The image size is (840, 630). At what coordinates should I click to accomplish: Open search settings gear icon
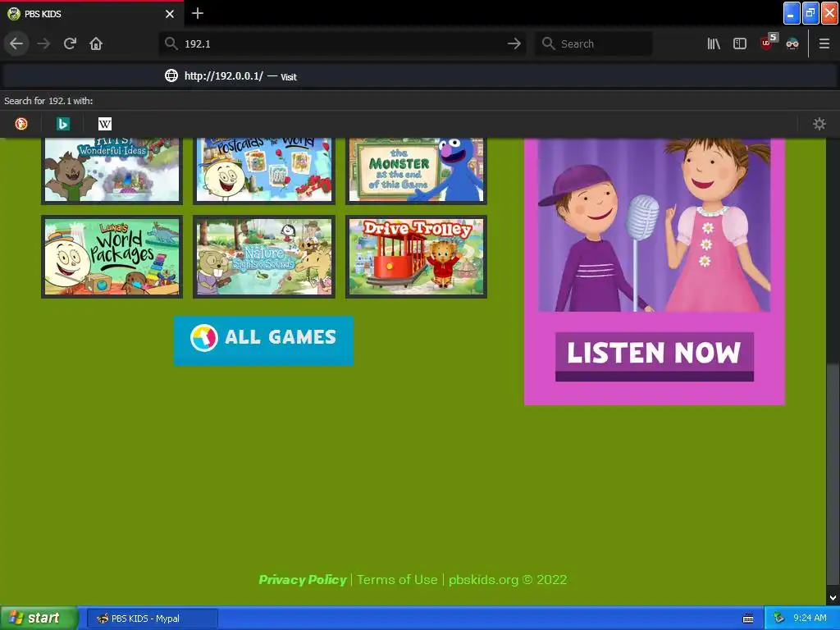pos(819,124)
